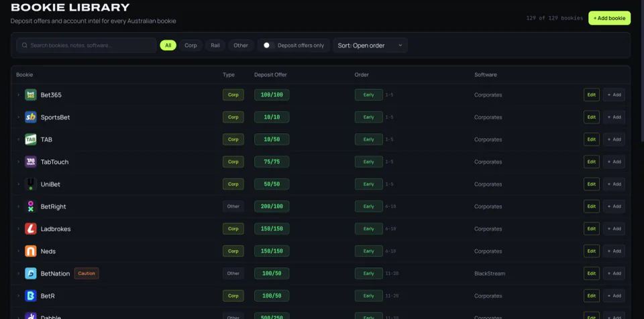Image resolution: width=644 pixels, height=319 pixels.
Task: Click the TAB logo icon
Action: 31,139
